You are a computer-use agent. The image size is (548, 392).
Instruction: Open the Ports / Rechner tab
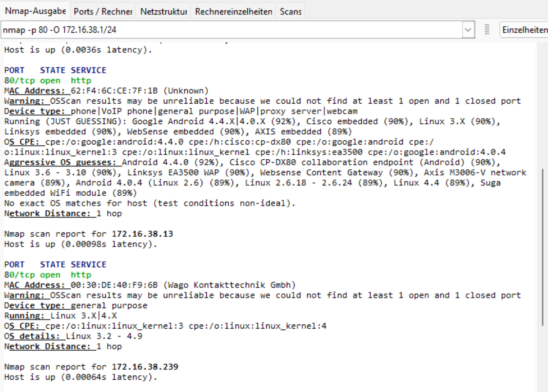tap(103, 11)
